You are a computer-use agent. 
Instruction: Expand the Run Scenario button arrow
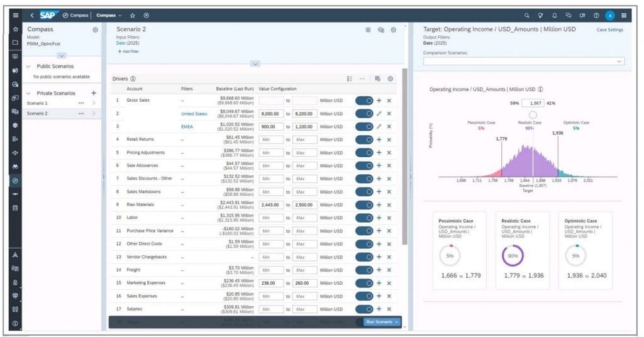click(x=397, y=322)
